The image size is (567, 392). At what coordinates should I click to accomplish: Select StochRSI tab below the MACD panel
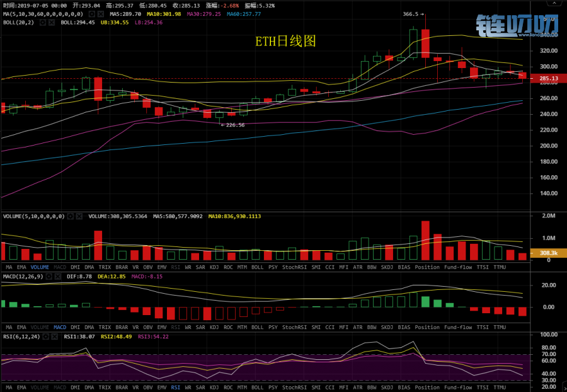click(294, 327)
